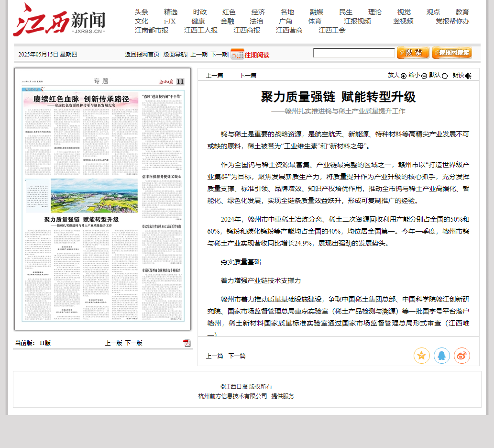This screenshot has height=448, width=494.
Task: Click the 江西新闻 site logo
Action: point(59,20)
